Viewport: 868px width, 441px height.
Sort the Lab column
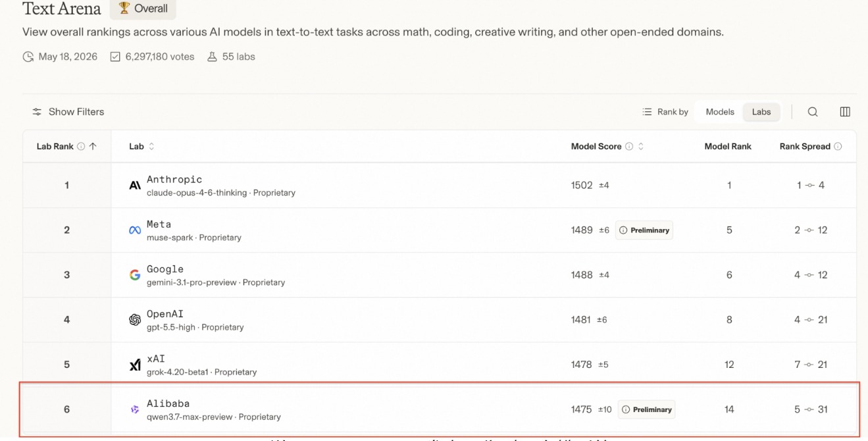pyautogui.click(x=151, y=147)
